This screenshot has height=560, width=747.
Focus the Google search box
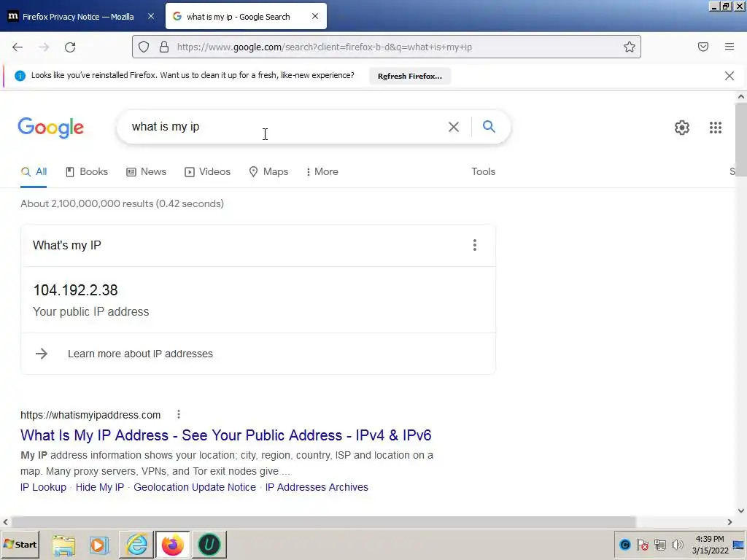tap(286, 127)
